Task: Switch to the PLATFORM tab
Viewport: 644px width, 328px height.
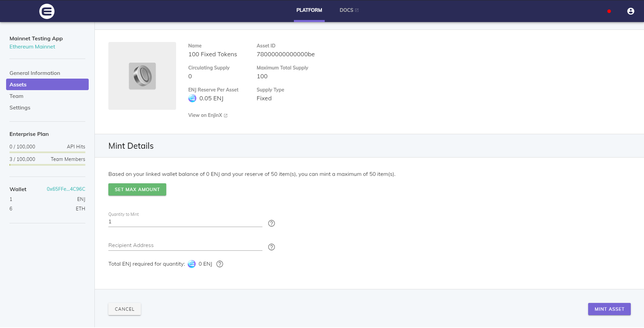Action: 309,11
